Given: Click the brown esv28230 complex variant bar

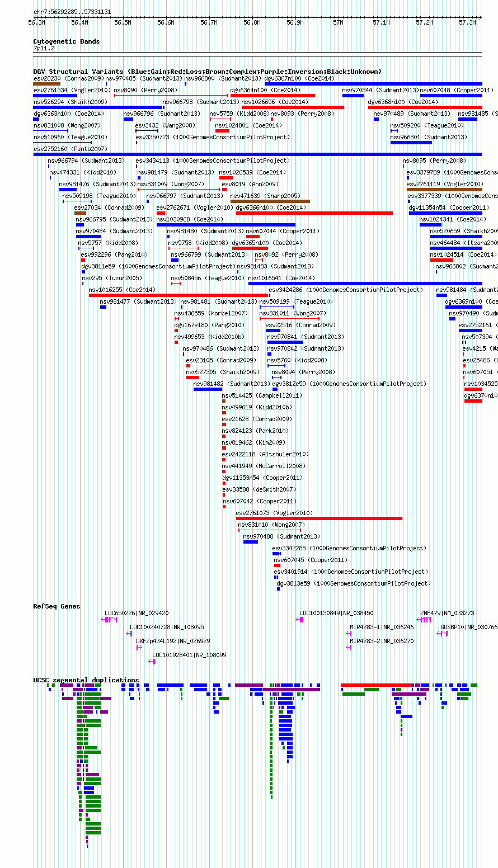Looking at the screenshot, I should 46,84.
